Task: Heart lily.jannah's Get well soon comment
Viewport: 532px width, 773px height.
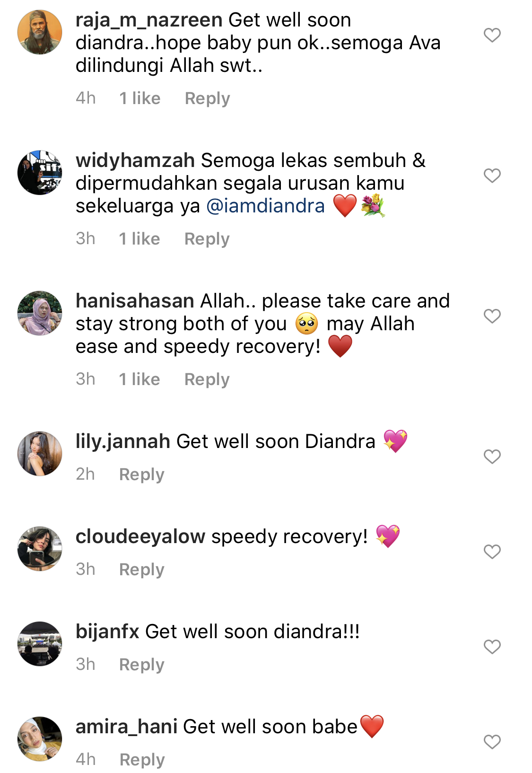Action: click(492, 457)
